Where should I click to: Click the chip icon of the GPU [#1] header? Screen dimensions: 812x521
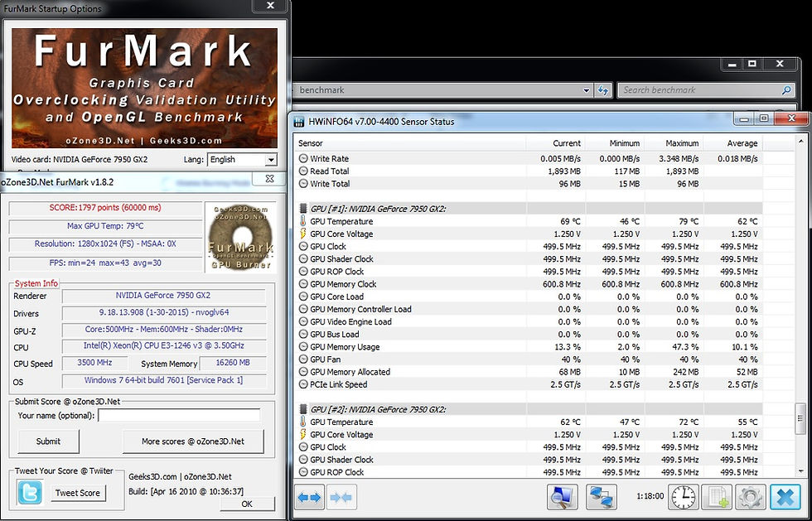coord(303,209)
